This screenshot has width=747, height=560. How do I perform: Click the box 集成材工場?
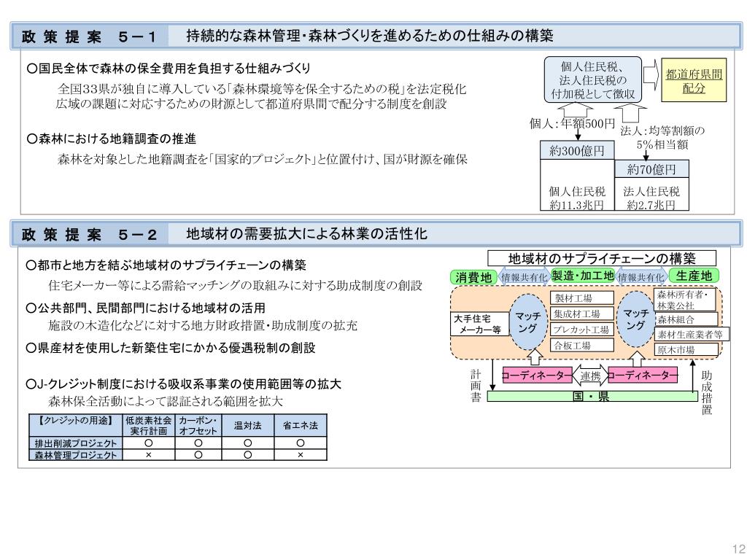coord(581,314)
